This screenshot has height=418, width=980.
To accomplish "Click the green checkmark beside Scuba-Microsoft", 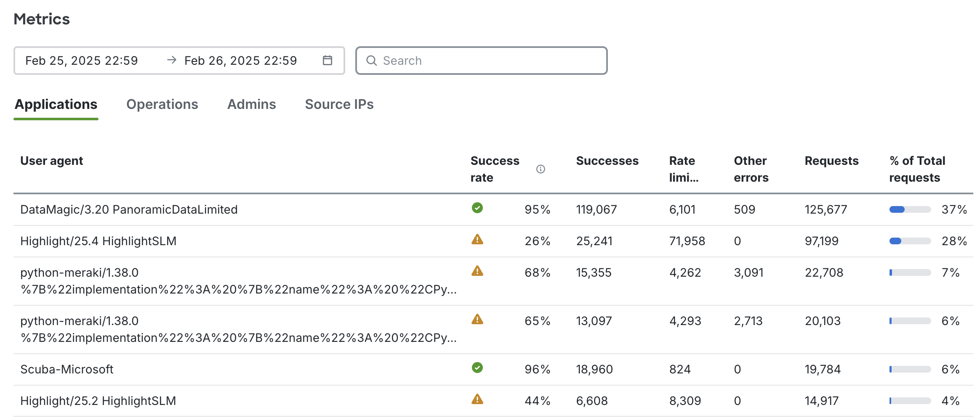I will point(477,368).
